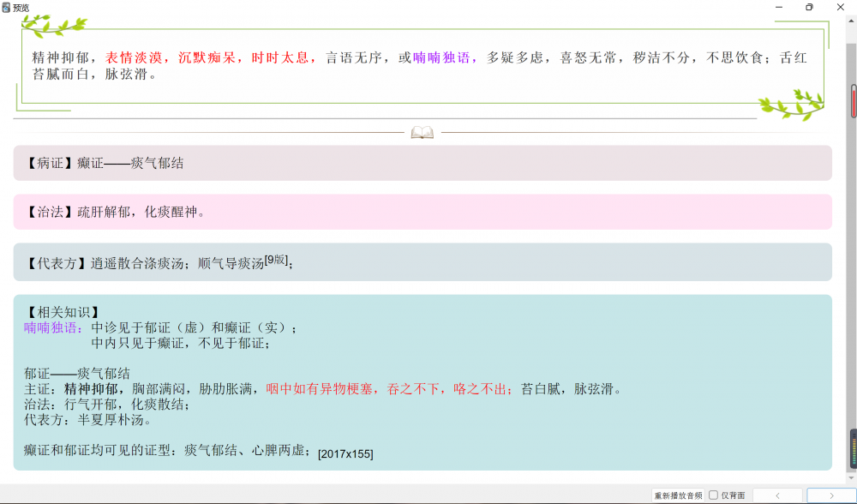
Task: Click 代表方:半夏厚朴汤 line
Action: [x=87, y=420]
